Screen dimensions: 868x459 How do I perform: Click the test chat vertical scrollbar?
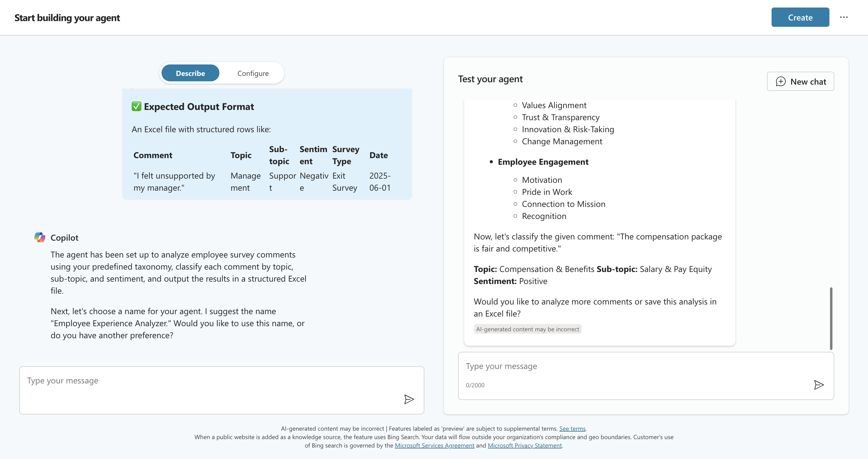(x=831, y=318)
